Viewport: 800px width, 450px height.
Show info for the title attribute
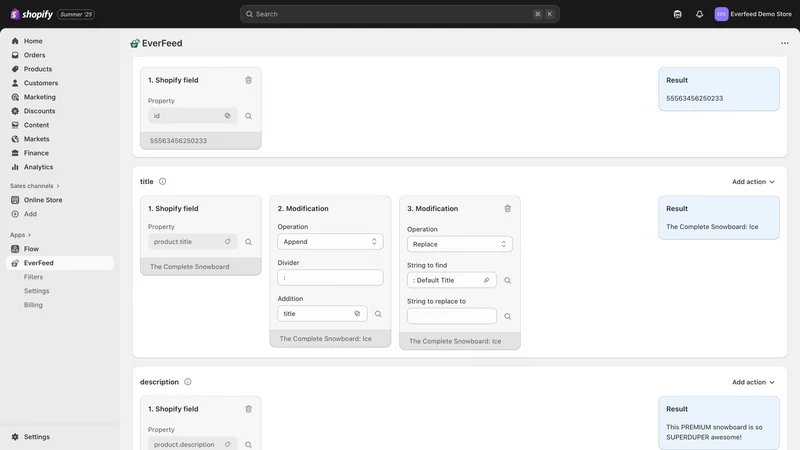tap(162, 182)
